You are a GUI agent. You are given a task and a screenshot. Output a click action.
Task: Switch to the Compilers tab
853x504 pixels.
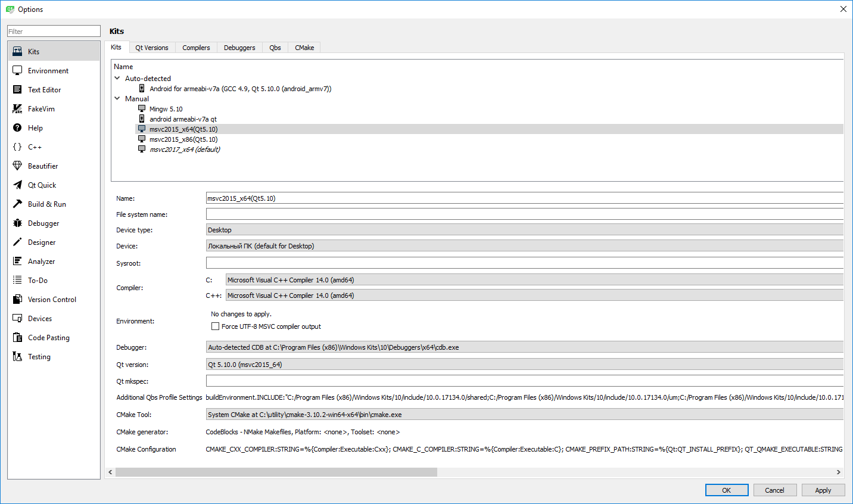tap(196, 48)
